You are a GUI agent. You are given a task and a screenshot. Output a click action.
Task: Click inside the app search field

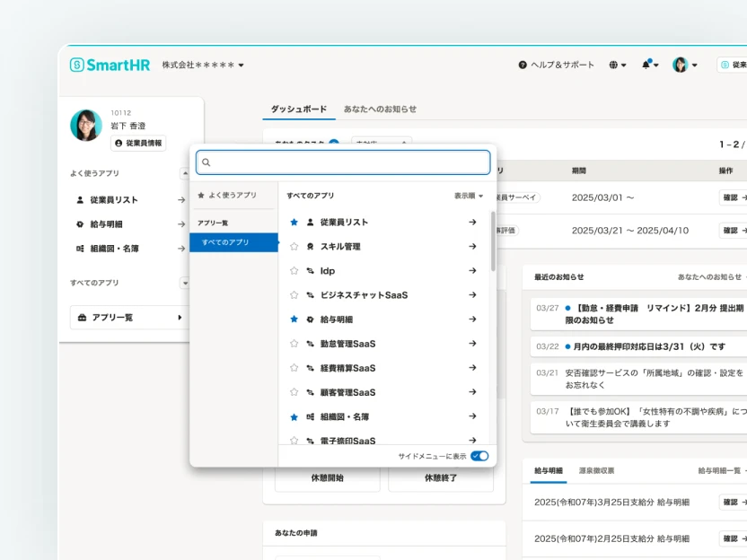pos(338,162)
